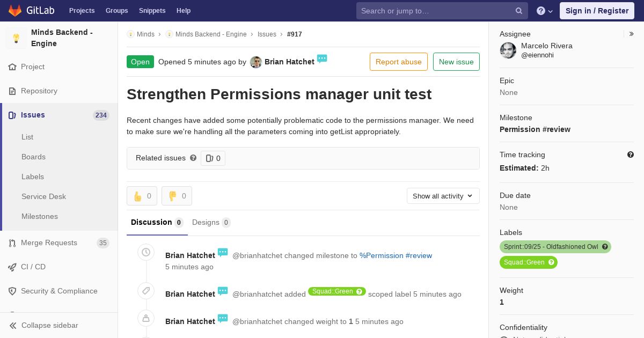The image size is (644, 338).
Task: Click the Report abuse button
Action: click(x=399, y=62)
